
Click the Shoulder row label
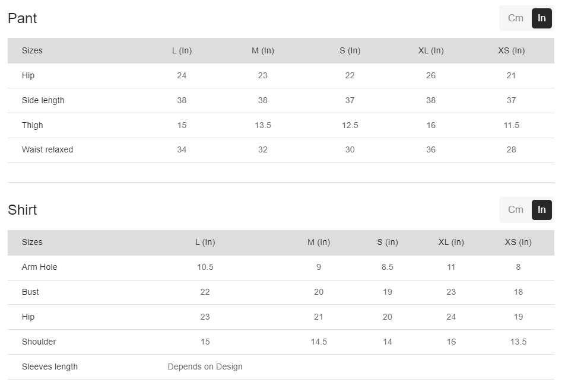pyautogui.click(x=39, y=342)
